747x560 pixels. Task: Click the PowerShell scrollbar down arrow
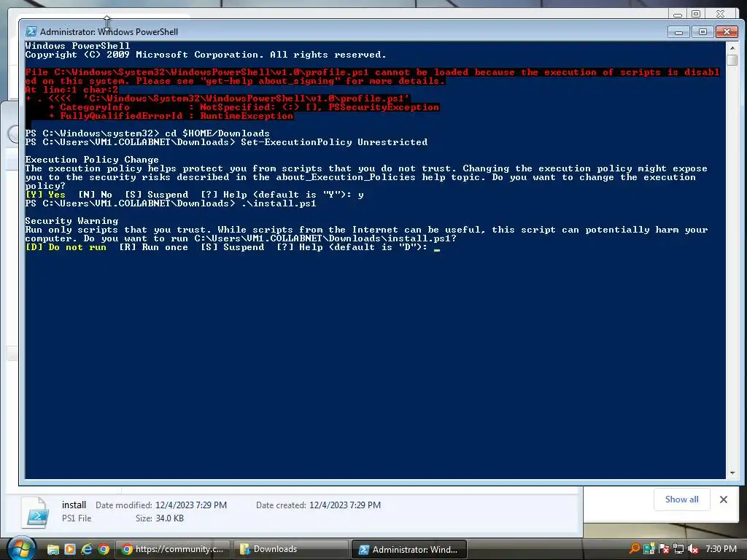click(732, 472)
